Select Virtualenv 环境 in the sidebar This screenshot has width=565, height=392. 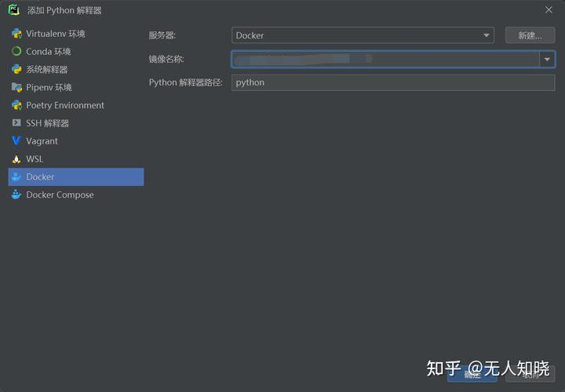coord(76,34)
